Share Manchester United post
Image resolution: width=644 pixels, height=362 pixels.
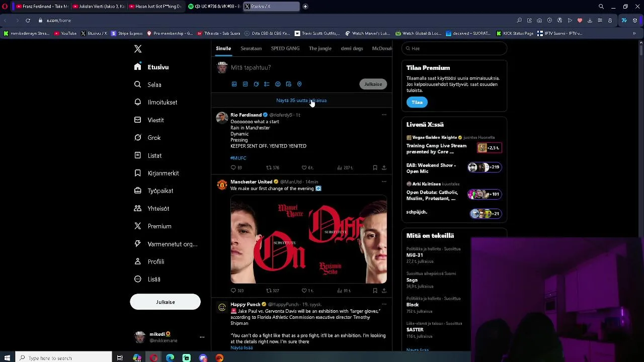point(384,291)
